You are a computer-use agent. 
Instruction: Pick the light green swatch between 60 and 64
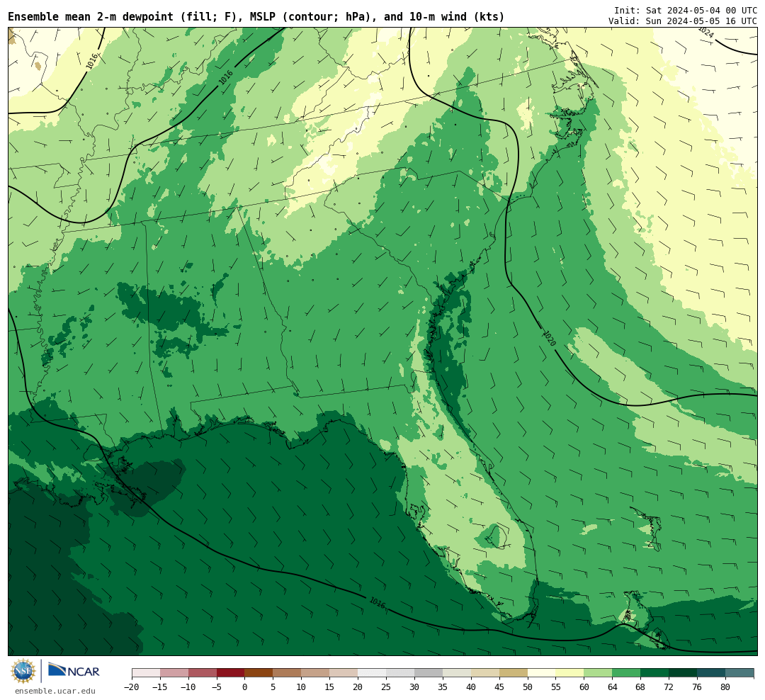click(598, 673)
